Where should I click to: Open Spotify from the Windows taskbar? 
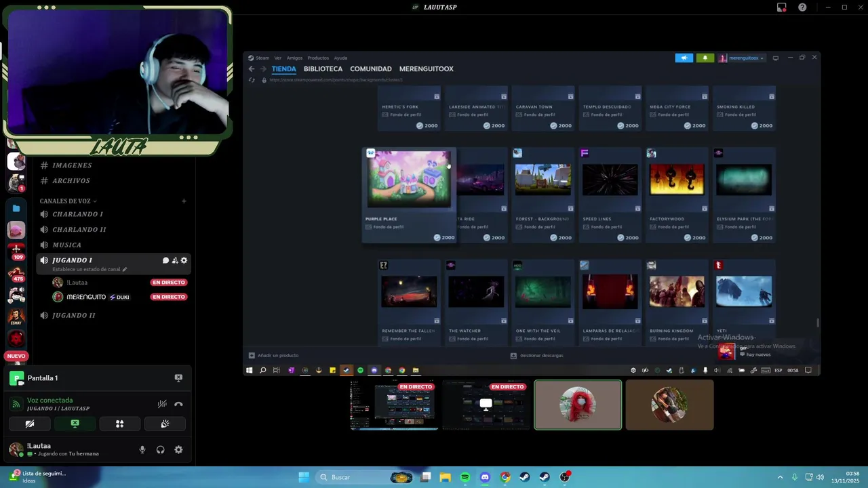click(x=465, y=478)
